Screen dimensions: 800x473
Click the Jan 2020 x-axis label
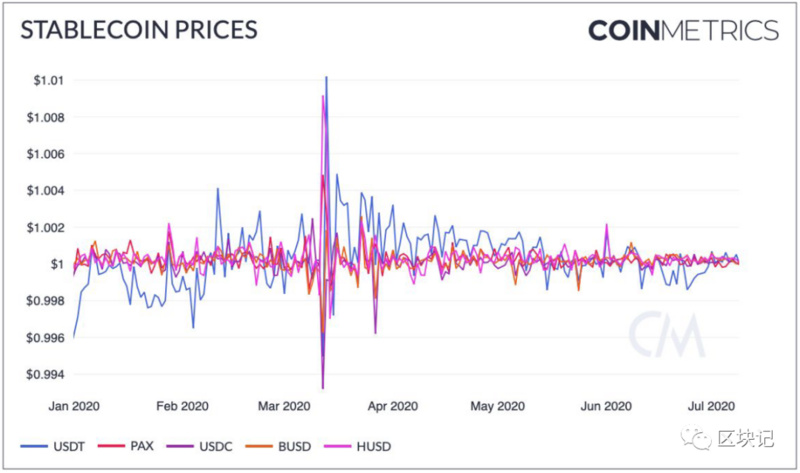point(74,406)
